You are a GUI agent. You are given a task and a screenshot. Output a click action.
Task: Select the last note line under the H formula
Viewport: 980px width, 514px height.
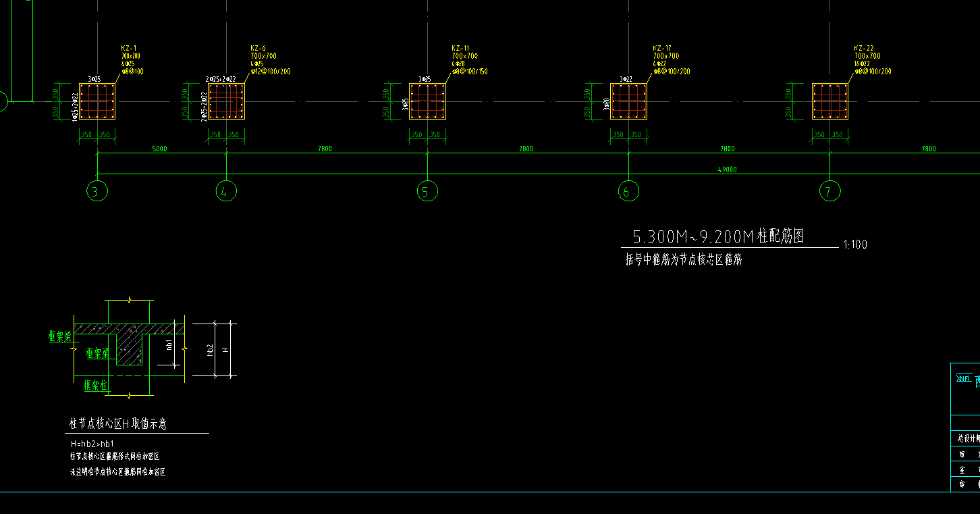coord(117,472)
